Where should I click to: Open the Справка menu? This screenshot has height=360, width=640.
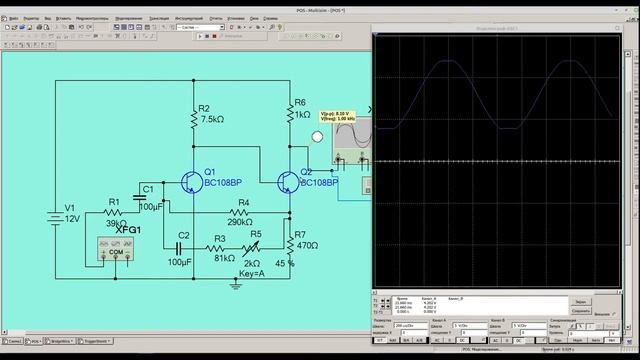pos(271,18)
